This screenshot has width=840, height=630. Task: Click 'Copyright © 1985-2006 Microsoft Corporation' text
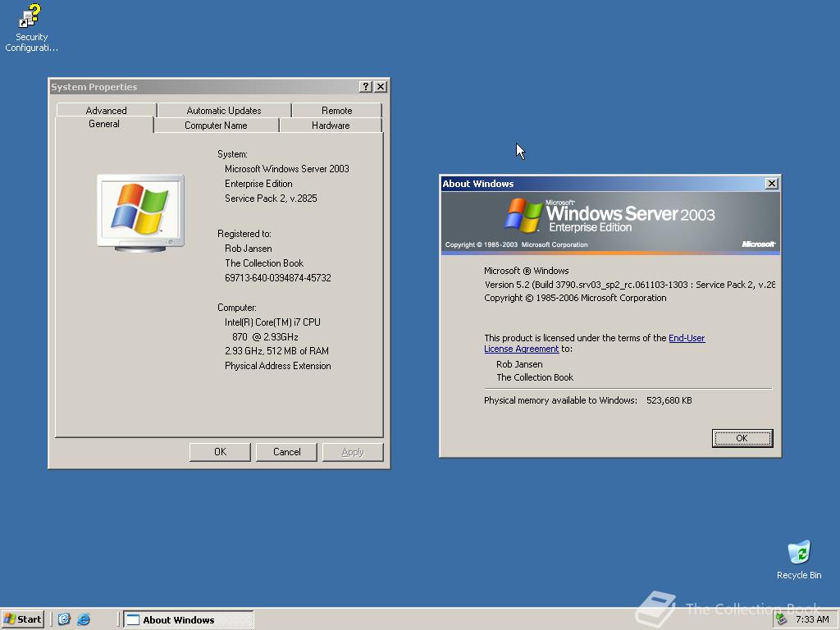click(575, 298)
